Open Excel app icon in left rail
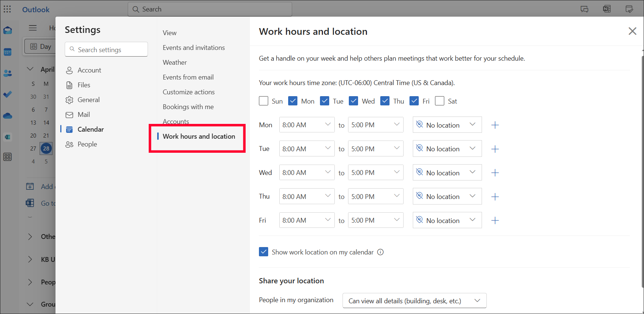 (7, 137)
